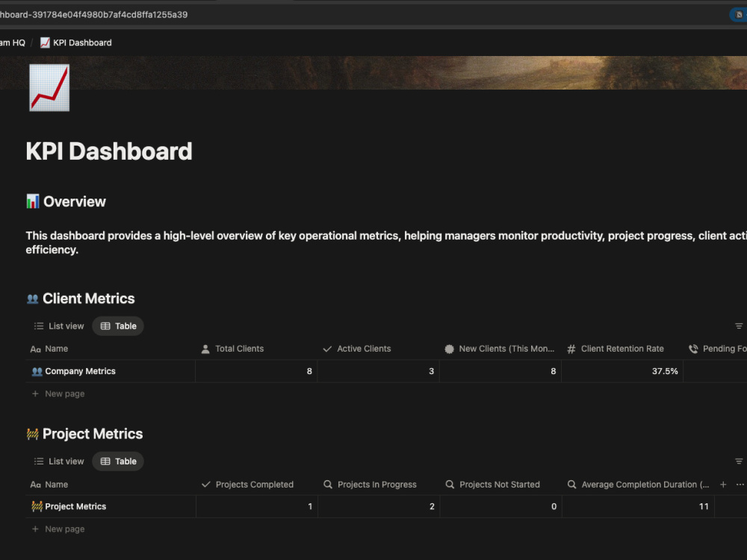The width and height of the screenshot is (747, 560).
Task: Switch Project Metrics to List view
Action: coord(59,461)
